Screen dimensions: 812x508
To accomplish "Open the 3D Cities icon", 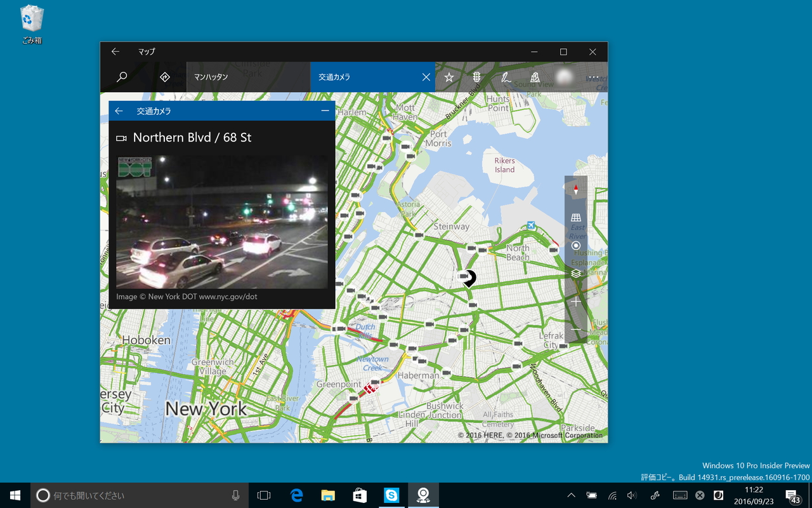I will coord(535,77).
